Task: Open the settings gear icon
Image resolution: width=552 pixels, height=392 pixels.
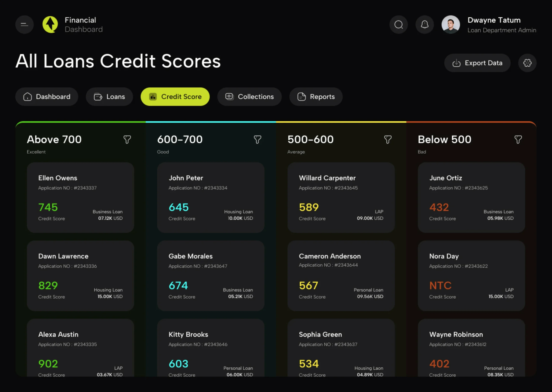Action: [x=527, y=63]
